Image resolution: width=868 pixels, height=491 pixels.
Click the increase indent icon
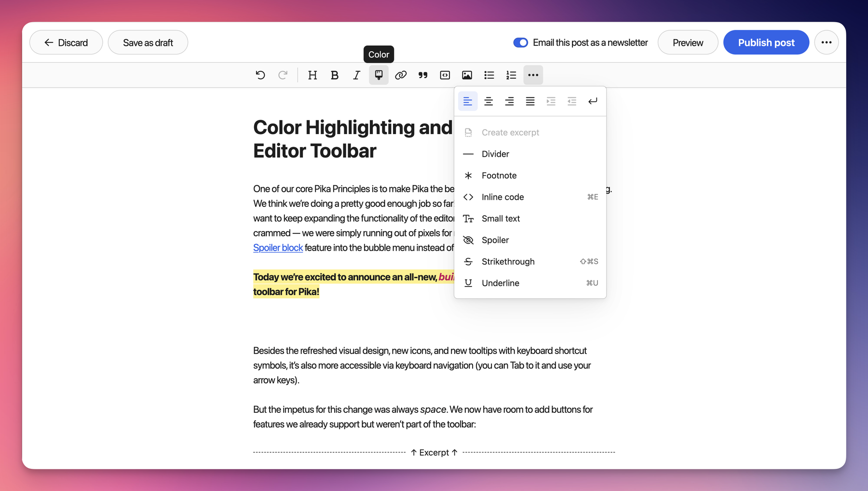pos(551,101)
